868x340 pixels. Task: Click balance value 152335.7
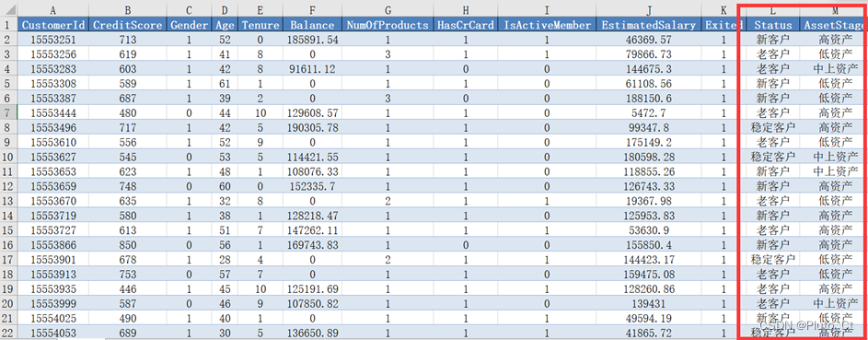[x=313, y=186]
